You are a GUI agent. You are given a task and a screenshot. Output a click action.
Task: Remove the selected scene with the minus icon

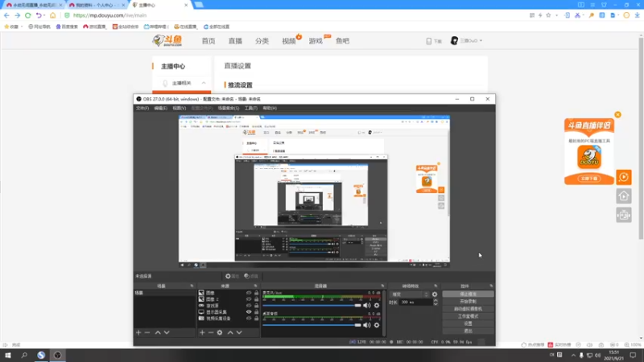point(147,332)
